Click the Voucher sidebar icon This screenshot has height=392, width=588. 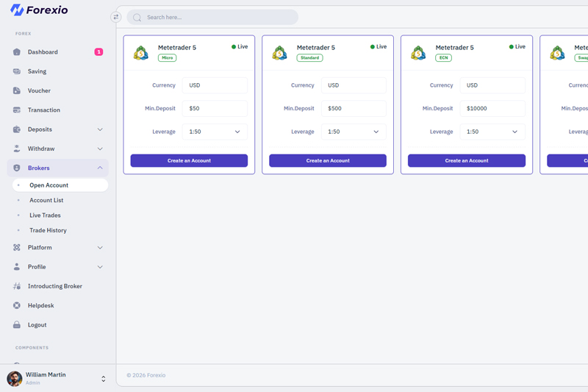(17, 90)
